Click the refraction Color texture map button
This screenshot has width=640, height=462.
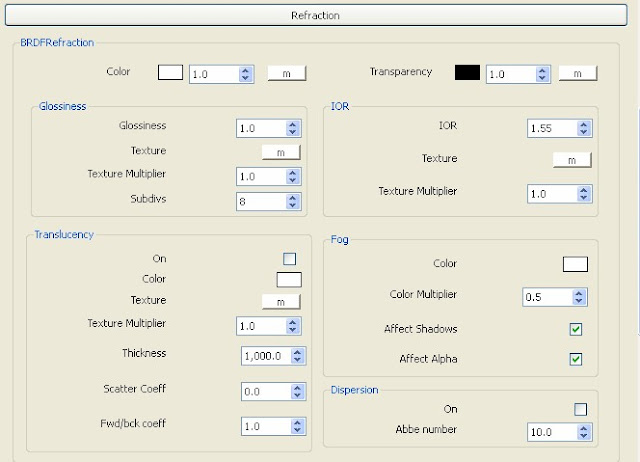pyautogui.click(x=286, y=73)
